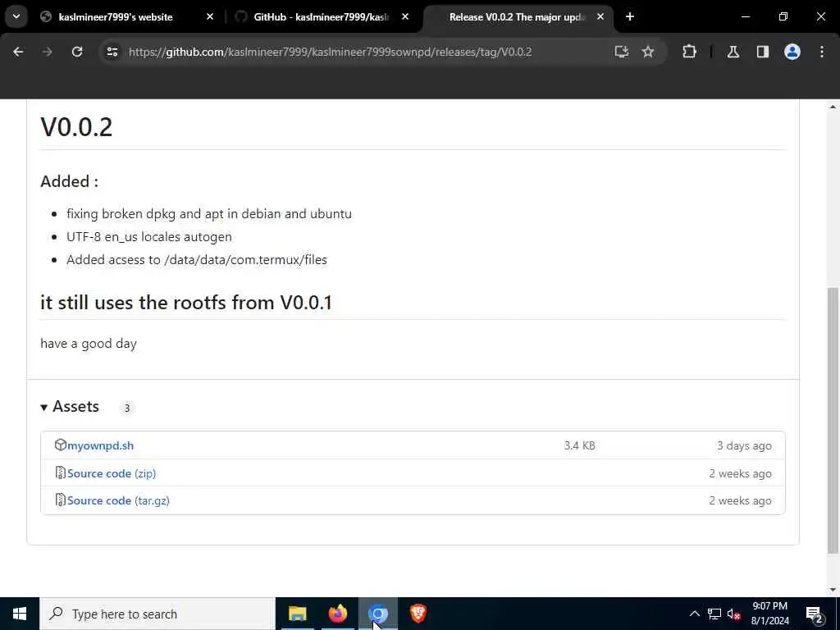Viewport: 840px width, 630px height.
Task: Open the network status tray icon
Action: pos(714,614)
